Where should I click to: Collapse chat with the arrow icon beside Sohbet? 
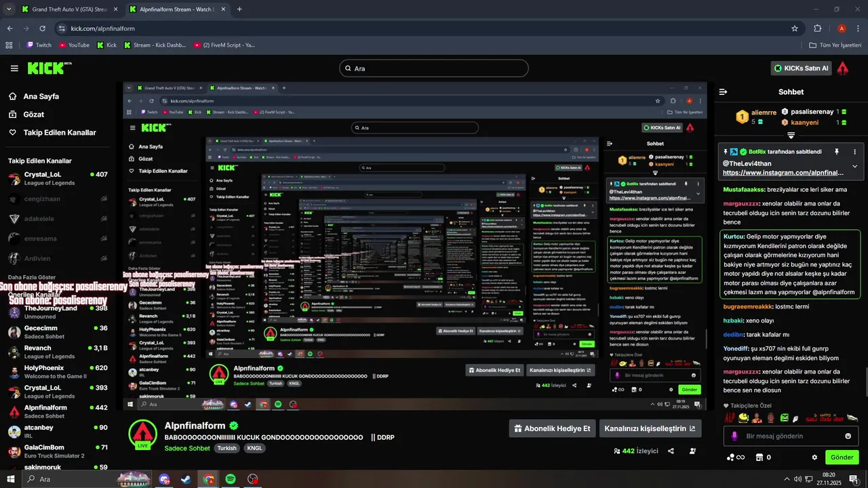click(724, 91)
